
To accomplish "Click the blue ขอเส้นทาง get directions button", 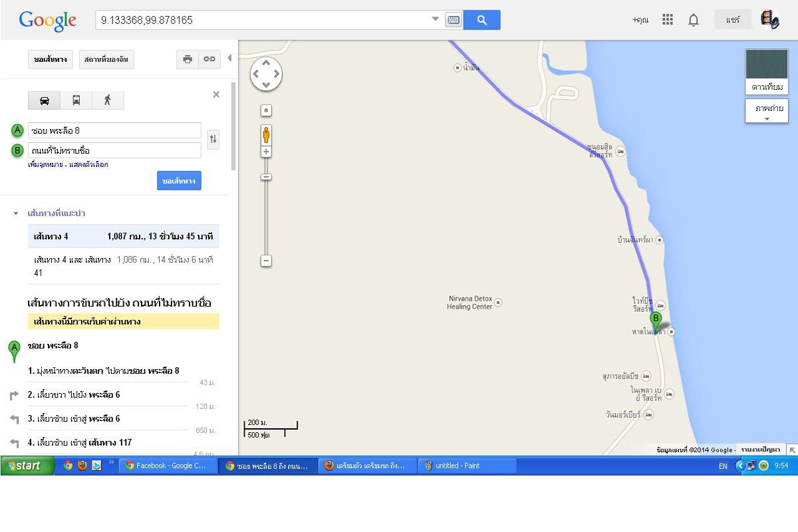I will [179, 181].
